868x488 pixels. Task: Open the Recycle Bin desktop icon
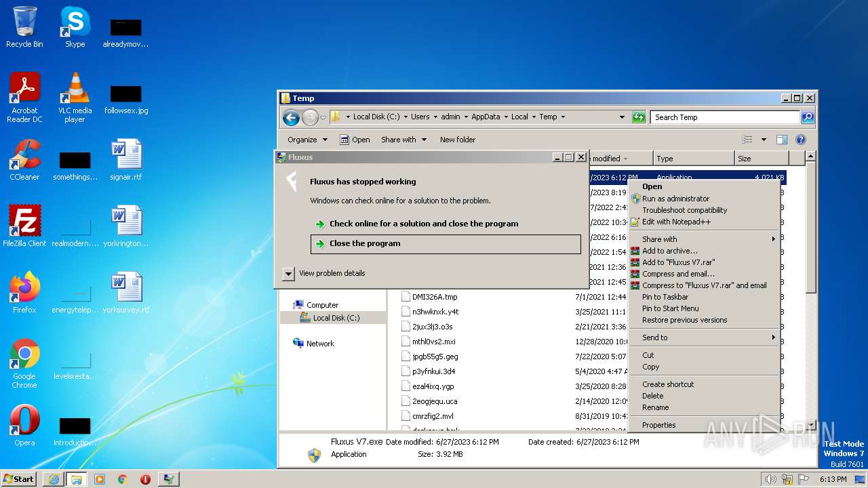24,27
